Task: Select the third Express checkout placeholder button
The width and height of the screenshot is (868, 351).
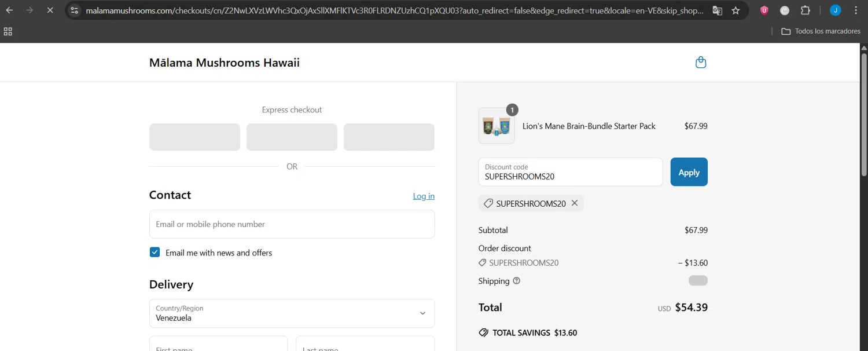Action: pos(389,137)
